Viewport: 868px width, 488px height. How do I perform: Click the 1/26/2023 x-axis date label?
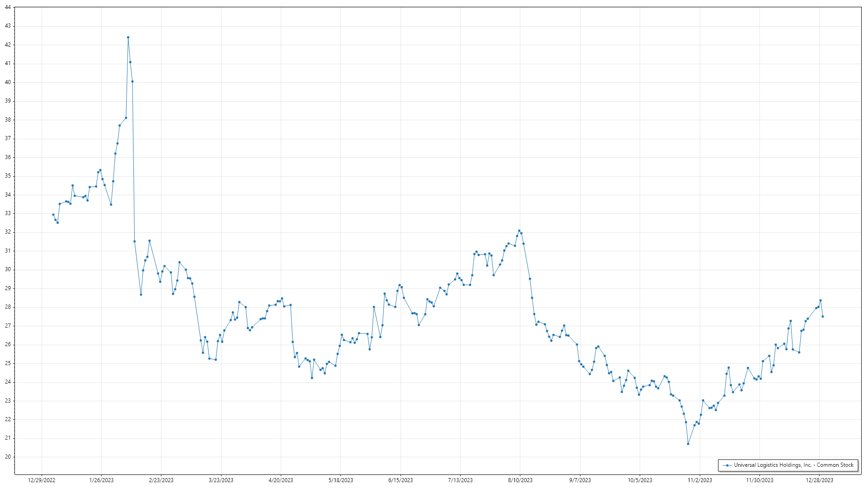101,480
